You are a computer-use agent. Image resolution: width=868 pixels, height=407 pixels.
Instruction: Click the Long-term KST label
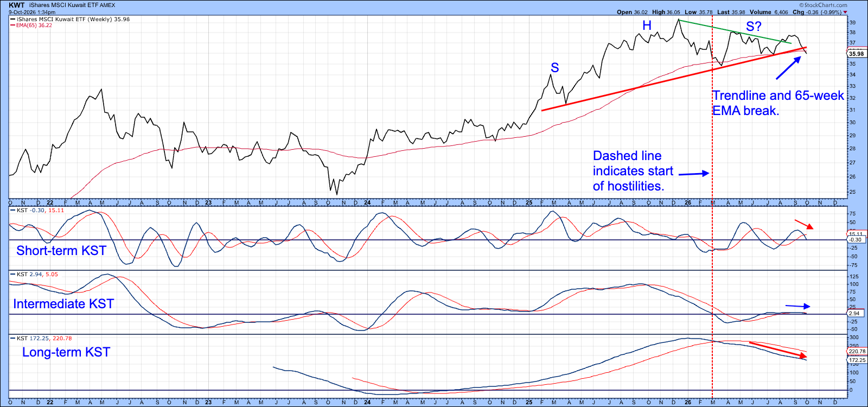(x=66, y=352)
